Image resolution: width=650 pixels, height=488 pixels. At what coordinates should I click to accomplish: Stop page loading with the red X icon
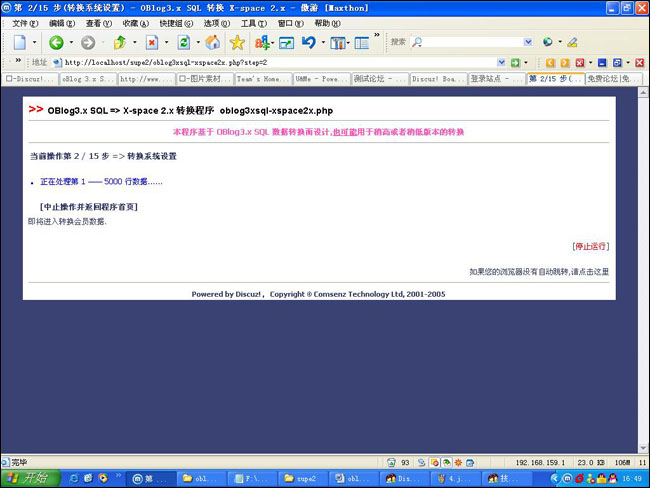(152, 42)
